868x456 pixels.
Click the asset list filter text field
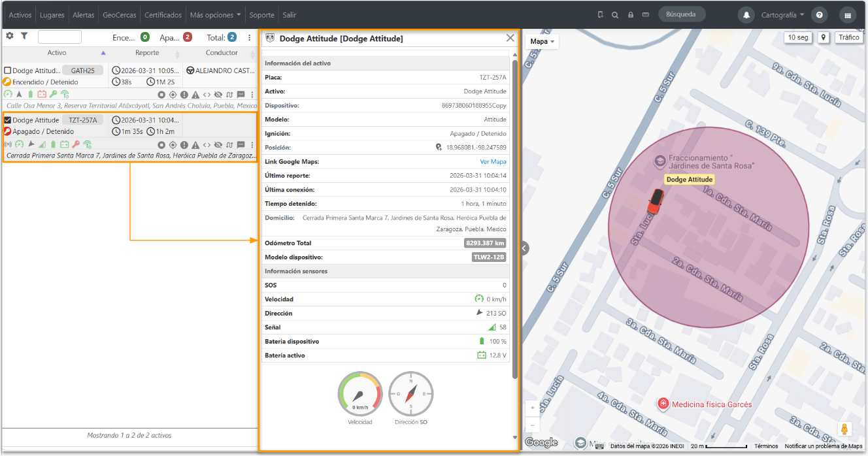coord(59,37)
